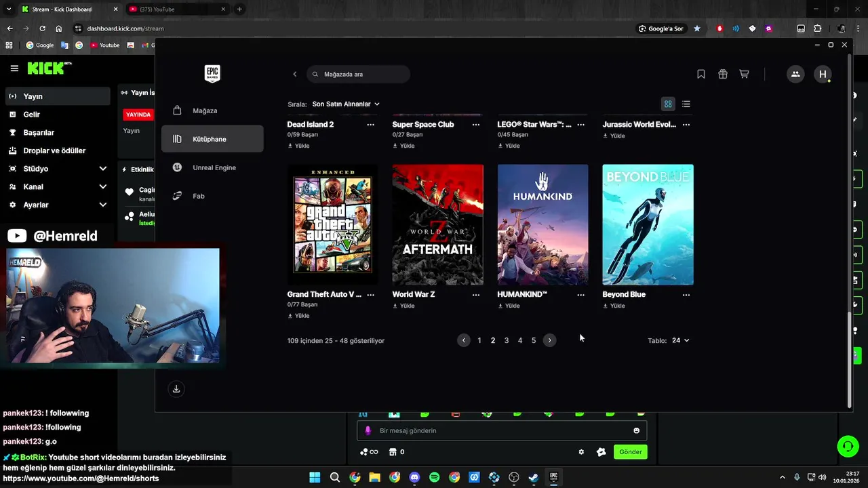Go back using Epic launcher back arrow
This screenshot has width=868, height=488.
[x=294, y=74]
